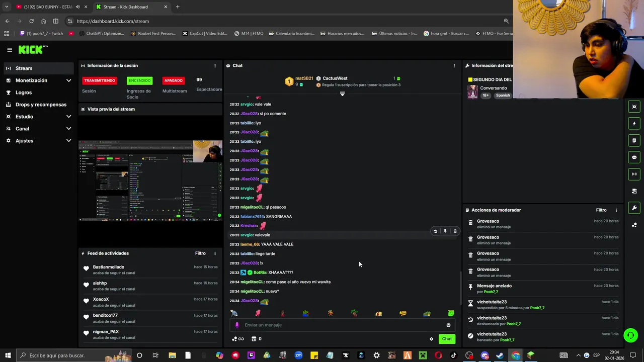
Task: Expand the Estudio sidebar menu
Action: click(38, 117)
